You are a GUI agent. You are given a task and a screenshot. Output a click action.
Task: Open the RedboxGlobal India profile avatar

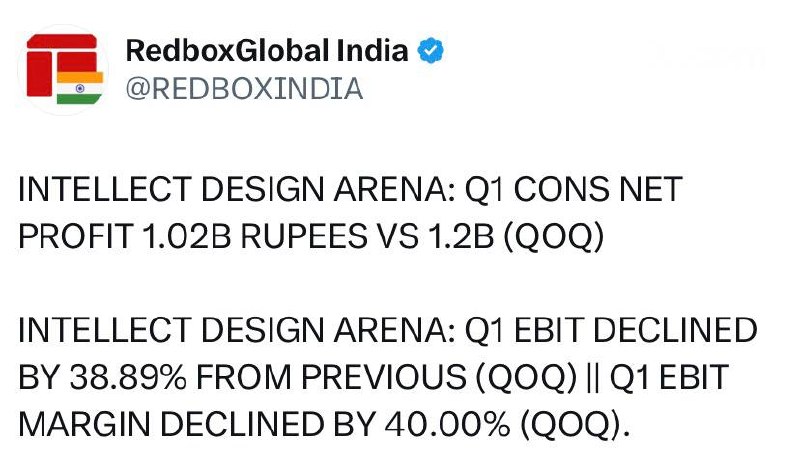[x=63, y=69]
